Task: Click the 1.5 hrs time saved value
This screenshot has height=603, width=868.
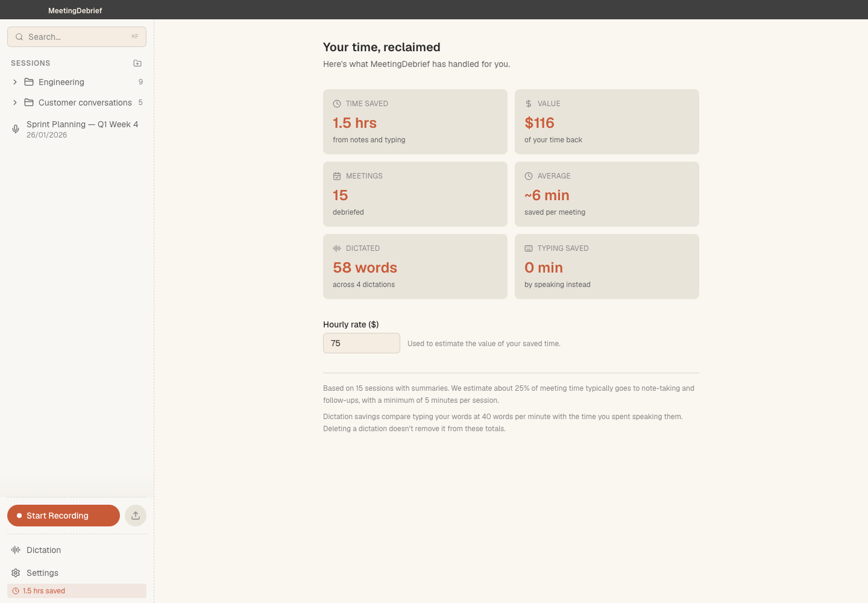Action: [354, 123]
